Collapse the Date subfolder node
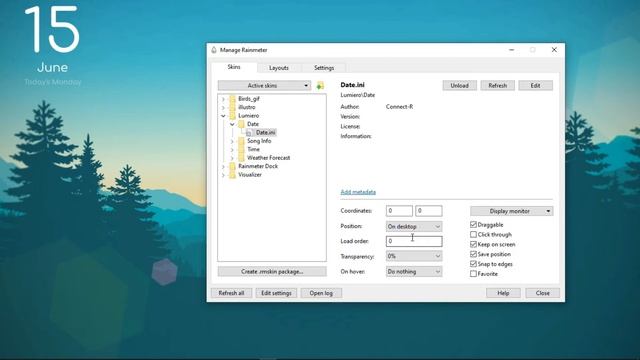The width and height of the screenshot is (640, 360). (x=232, y=124)
